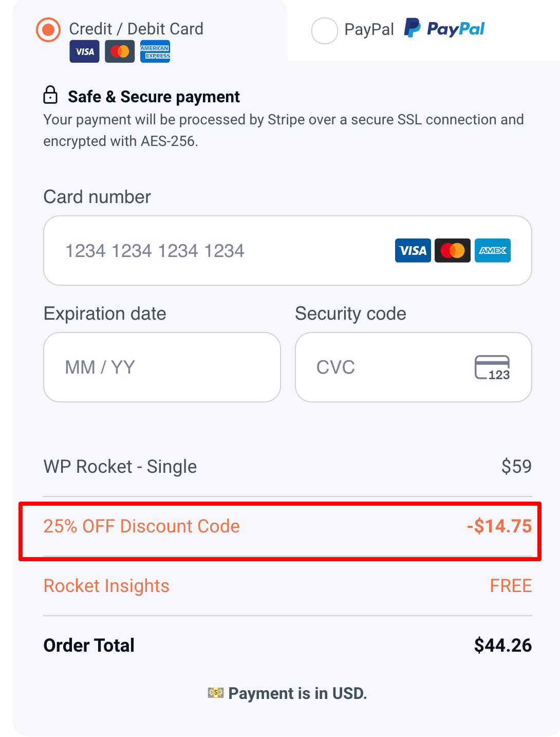
Task: Switch to the Credit / Debit Card tab
Action: (136, 29)
